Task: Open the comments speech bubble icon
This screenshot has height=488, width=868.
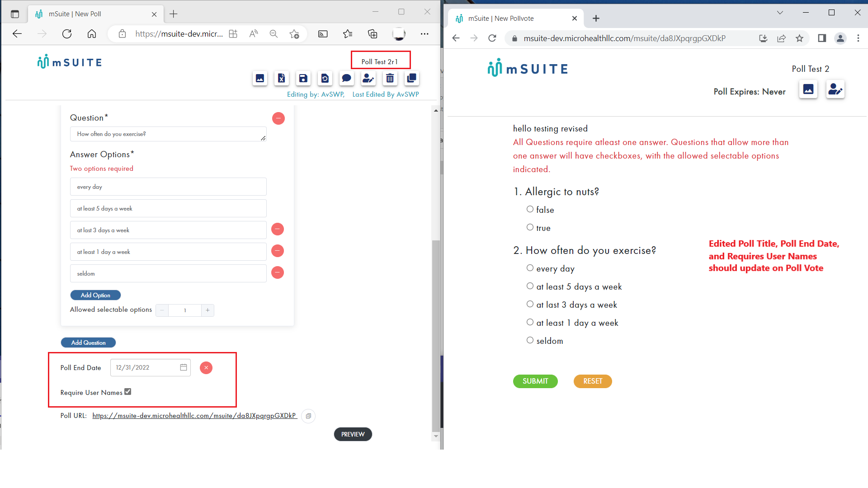Action: click(x=346, y=78)
